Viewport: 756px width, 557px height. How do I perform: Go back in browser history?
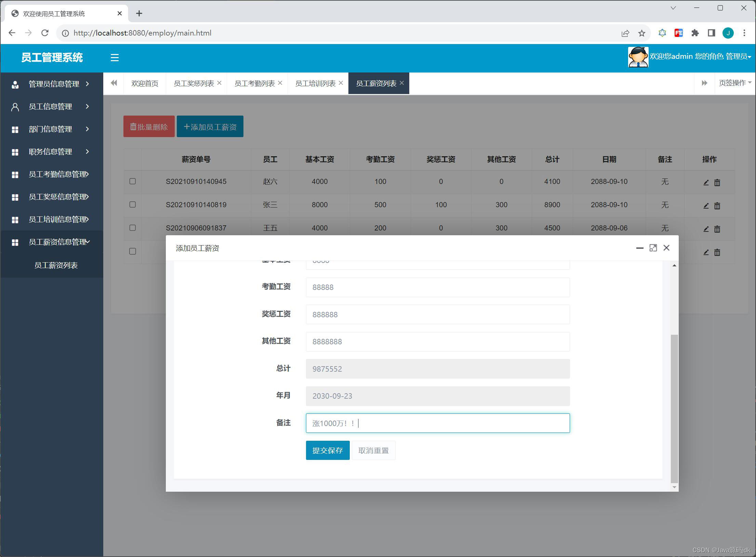point(12,33)
